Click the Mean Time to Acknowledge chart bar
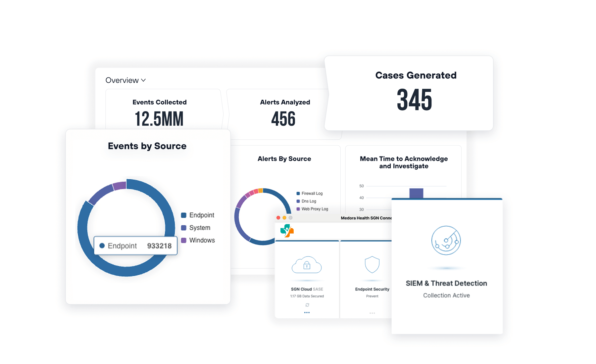The height and width of the screenshot is (364, 596). point(417,194)
